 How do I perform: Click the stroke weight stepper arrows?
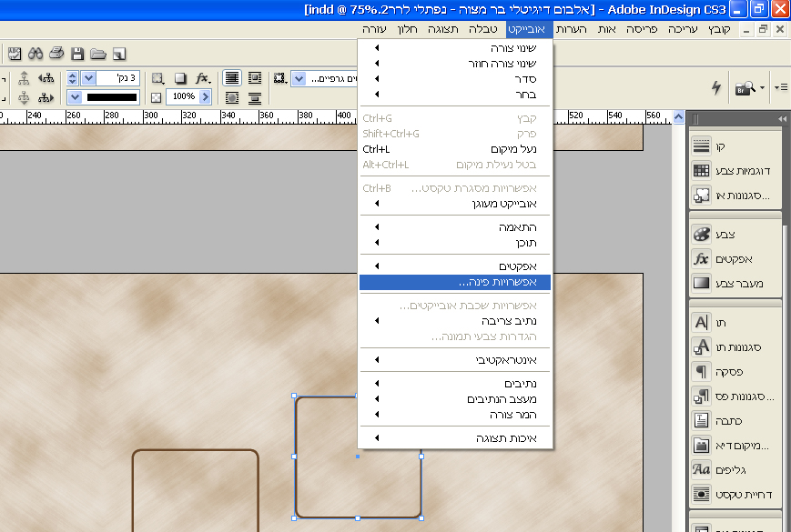pyautogui.click(x=72, y=78)
